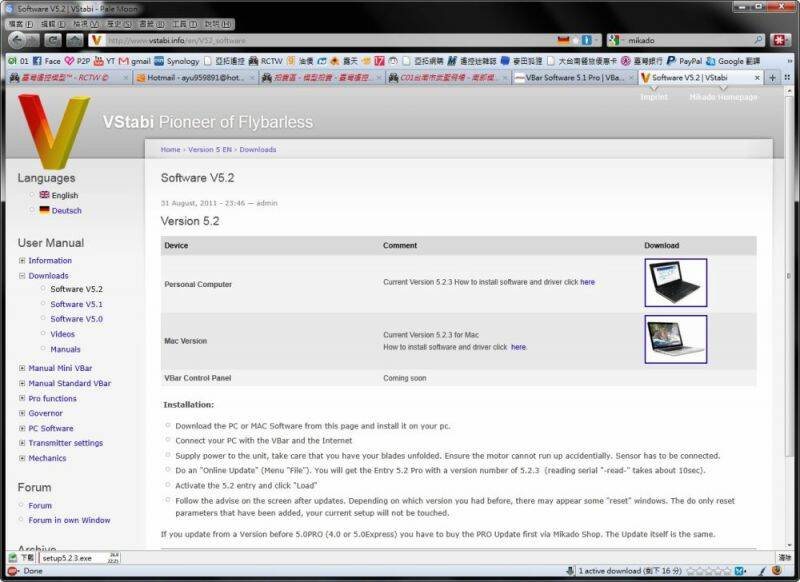Image resolution: width=800 pixels, height=582 pixels.
Task: Click the search magnifier in mikado search box
Action: (x=759, y=40)
